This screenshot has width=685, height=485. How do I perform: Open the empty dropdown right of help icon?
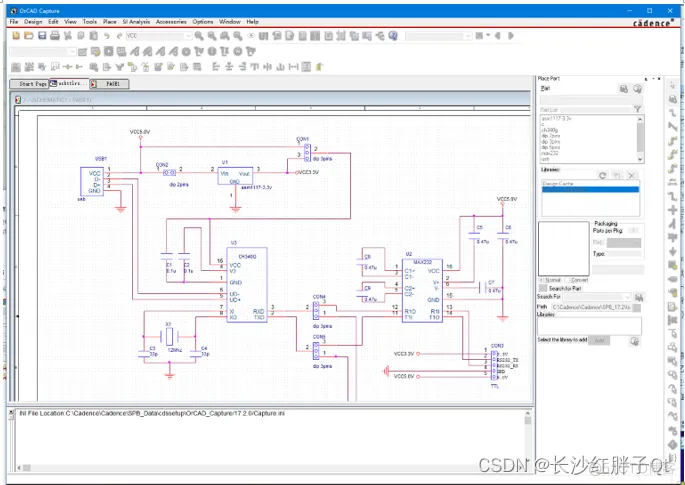tap(468, 36)
